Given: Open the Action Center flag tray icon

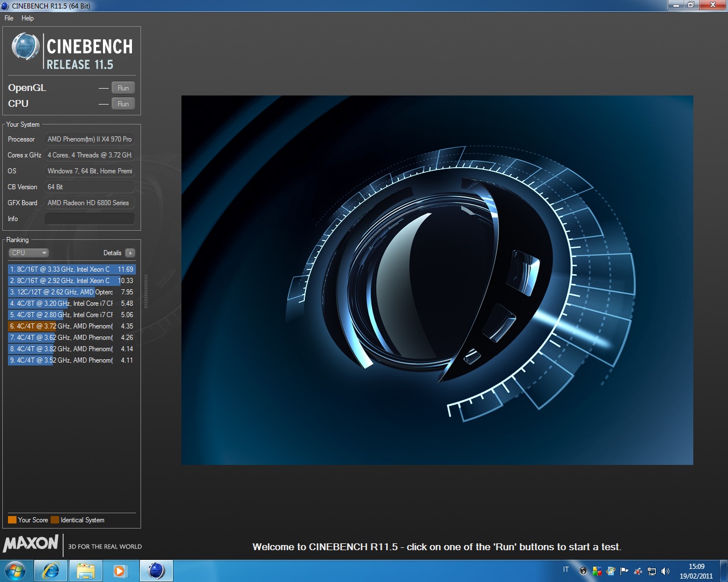Looking at the screenshot, I should 624,571.
